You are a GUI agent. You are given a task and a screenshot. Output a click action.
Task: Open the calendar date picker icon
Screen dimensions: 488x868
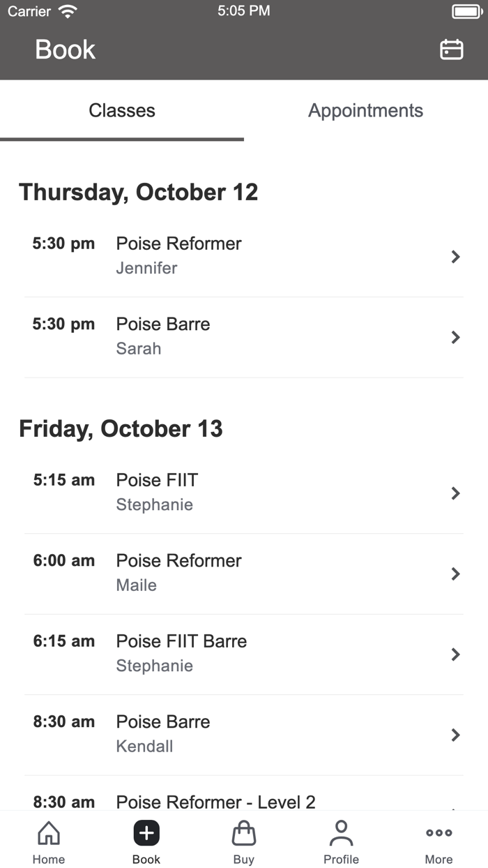[451, 50]
